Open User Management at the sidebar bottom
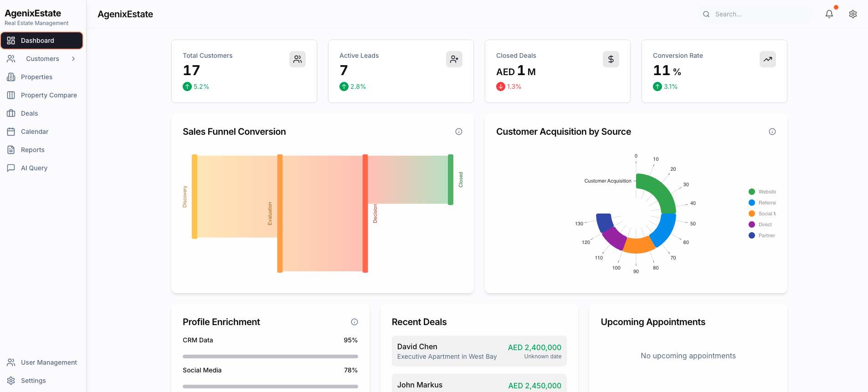Screen dimensions: 868x392 49,362
